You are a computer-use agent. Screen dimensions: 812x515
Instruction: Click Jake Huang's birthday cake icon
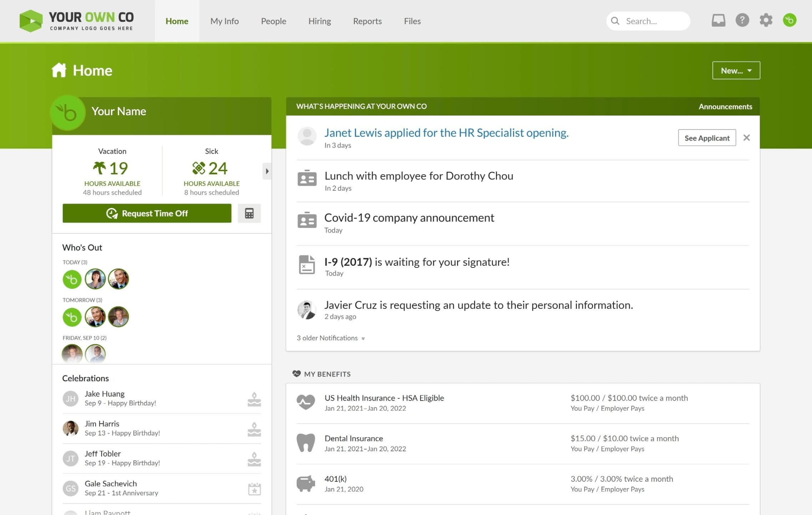(254, 399)
